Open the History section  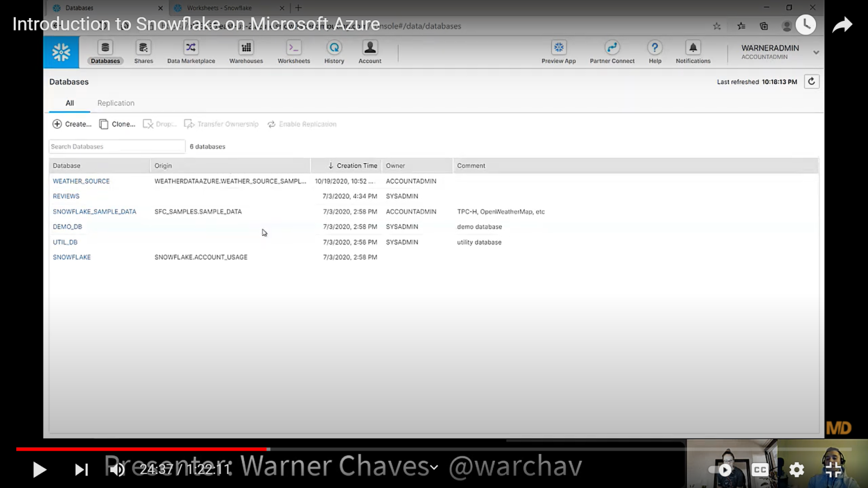coord(334,51)
